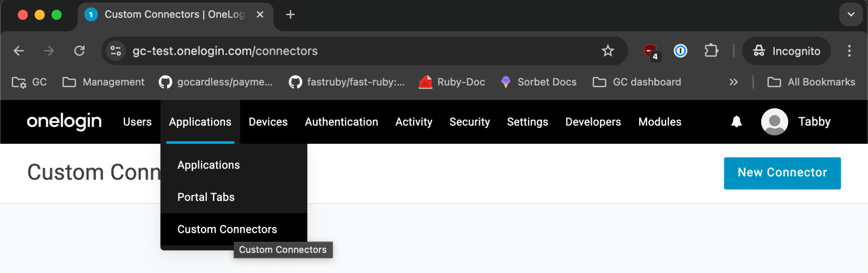Open the Security navigation menu

click(469, 122)
